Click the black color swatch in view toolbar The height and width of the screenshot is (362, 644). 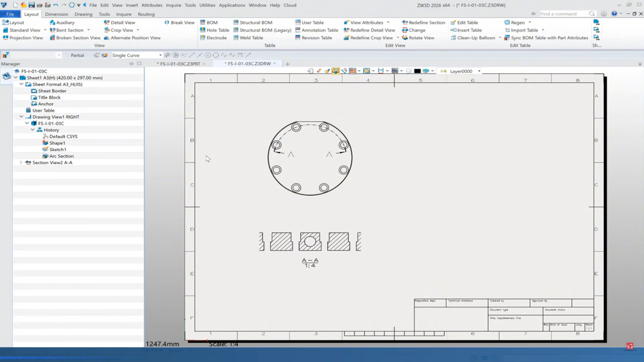417,71
